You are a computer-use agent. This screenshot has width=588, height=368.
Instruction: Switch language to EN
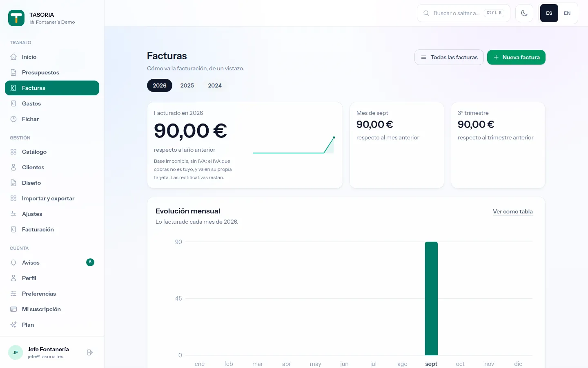point(567,13)
